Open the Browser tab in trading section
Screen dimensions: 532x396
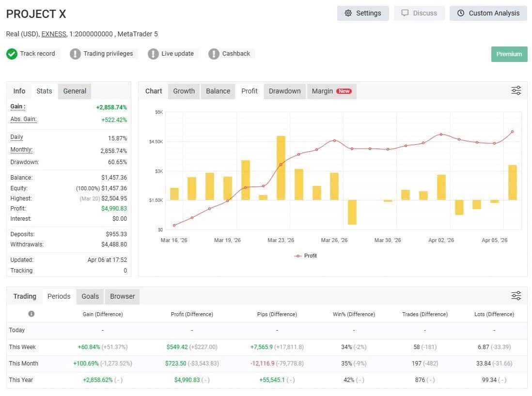click(122, 296)
